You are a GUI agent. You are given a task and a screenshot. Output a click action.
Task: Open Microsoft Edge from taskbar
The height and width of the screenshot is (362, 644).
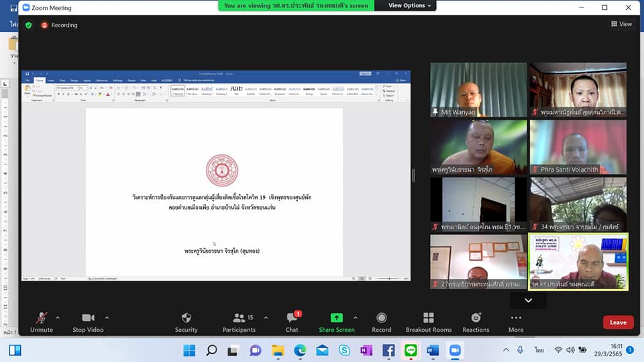[300, 350]
